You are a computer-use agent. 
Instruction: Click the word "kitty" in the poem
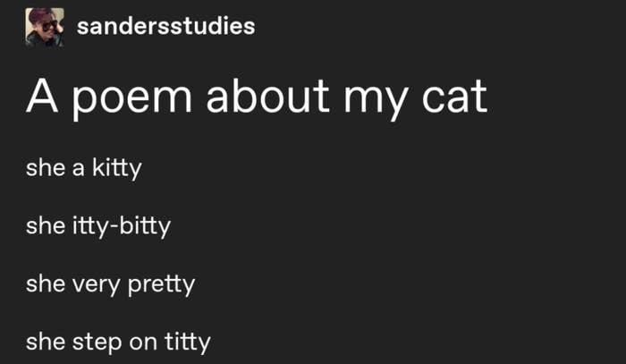click(117, 167)
